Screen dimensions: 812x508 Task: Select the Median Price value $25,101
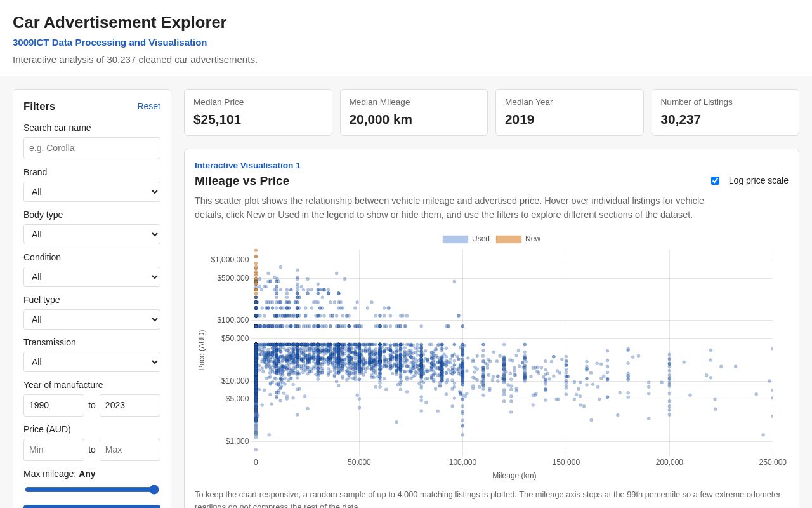pyautogui.click(x=218, y=119)
